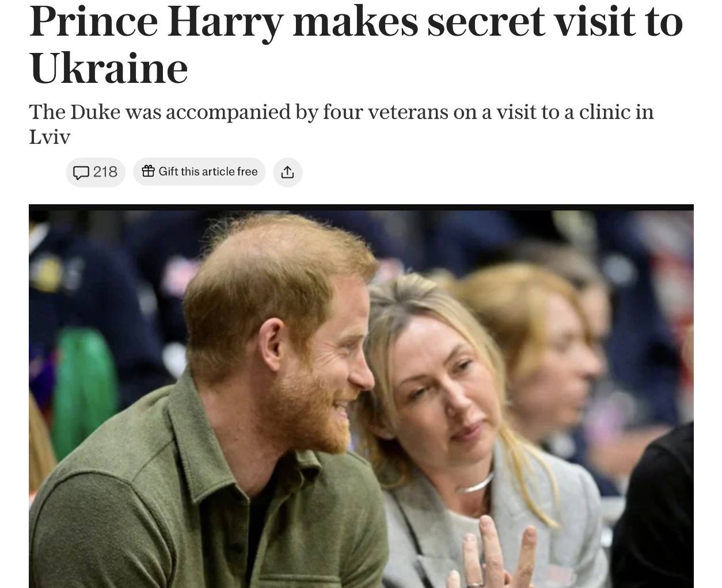
Task: Click the word "Lviv" in the subheadline
Action: (x=50, y=137)
